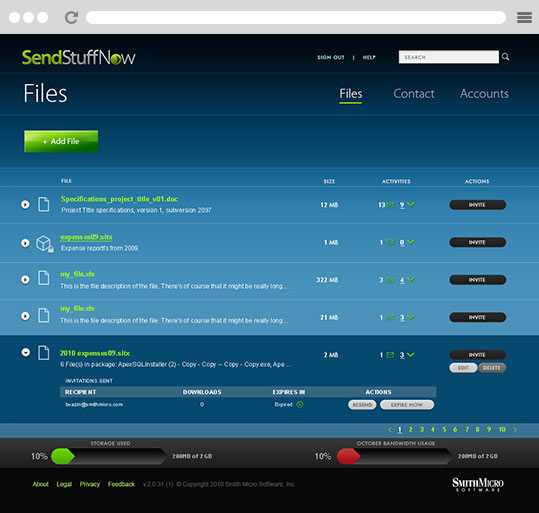Click INVITE for 21 MB my_file.xls
This screenshot has height=513, width=539.
click(477, 317)
